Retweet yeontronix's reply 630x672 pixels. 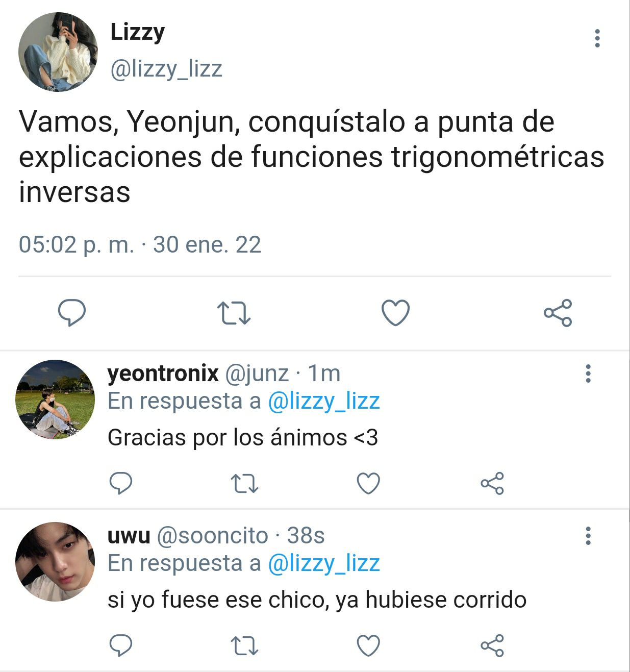(x=245, y=484)
